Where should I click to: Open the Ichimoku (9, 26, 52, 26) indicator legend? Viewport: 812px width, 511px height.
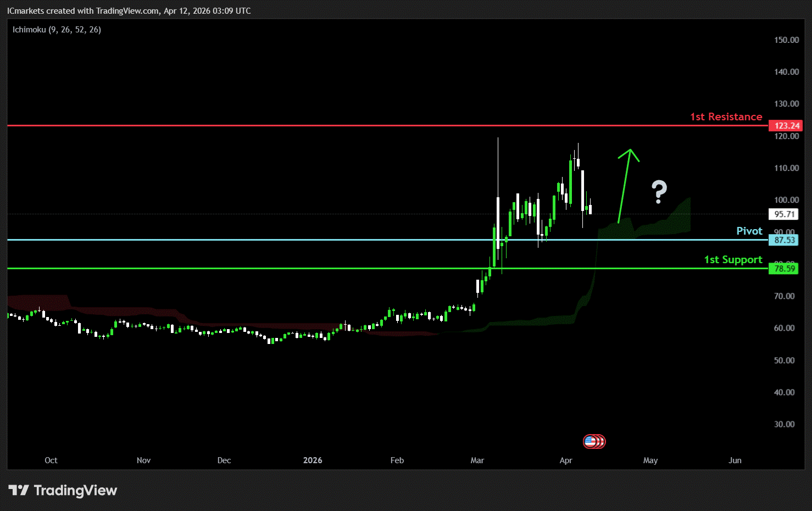click(57, 30)
